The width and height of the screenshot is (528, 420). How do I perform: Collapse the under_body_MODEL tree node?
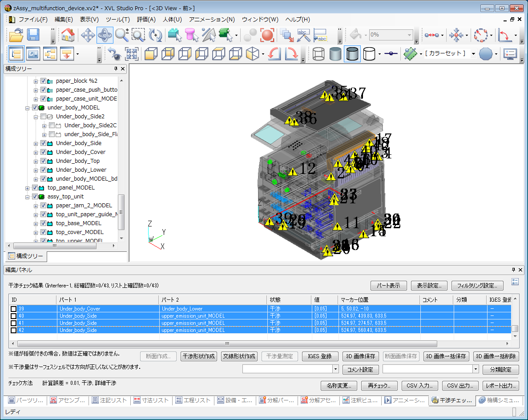coord(28,108)
